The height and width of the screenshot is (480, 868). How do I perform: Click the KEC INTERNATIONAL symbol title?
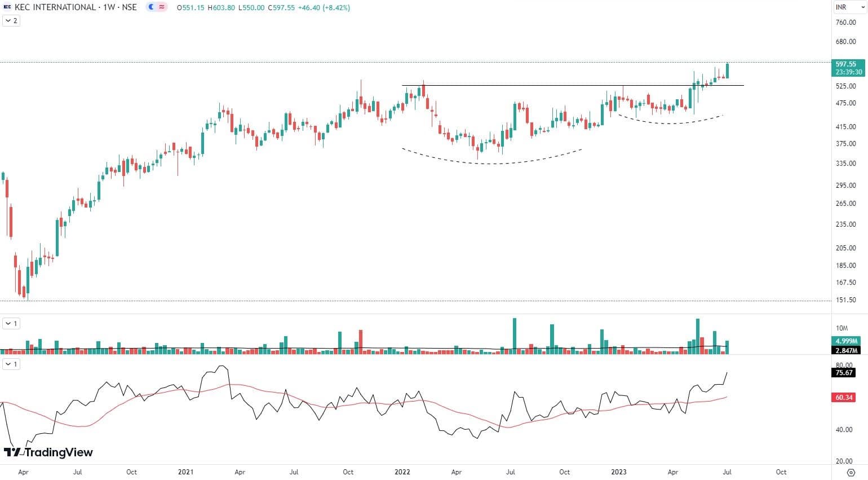click(55, 7)
